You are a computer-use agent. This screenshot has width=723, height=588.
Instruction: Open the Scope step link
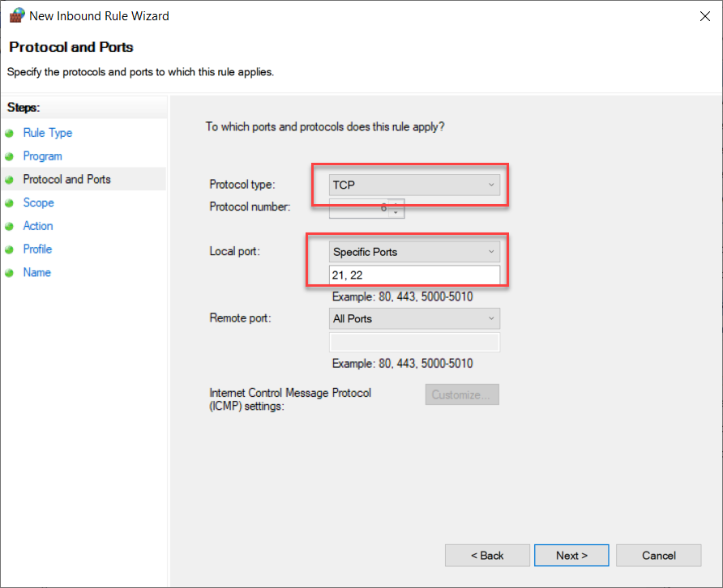(39, 202)
